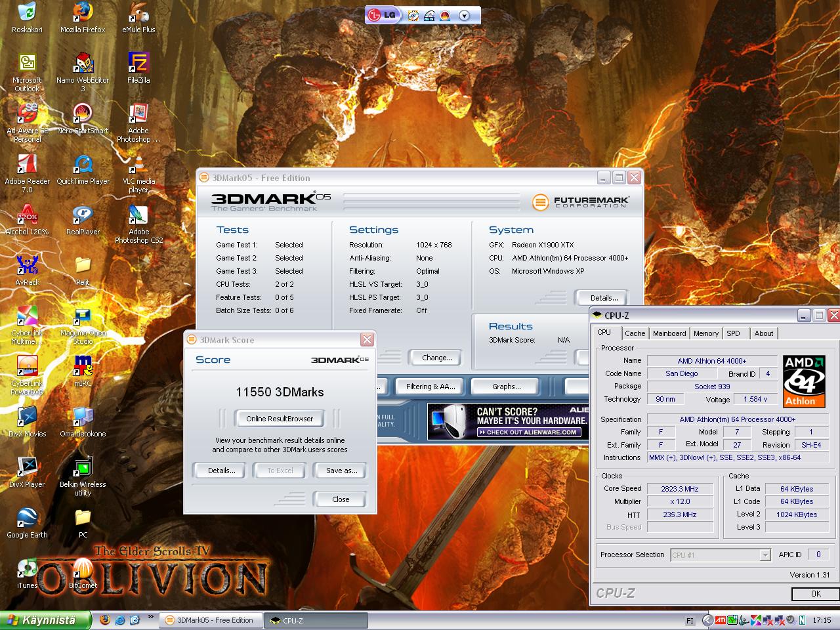Open the Roskakori recycle bin
840x630 pixels.
pos(27,18)
